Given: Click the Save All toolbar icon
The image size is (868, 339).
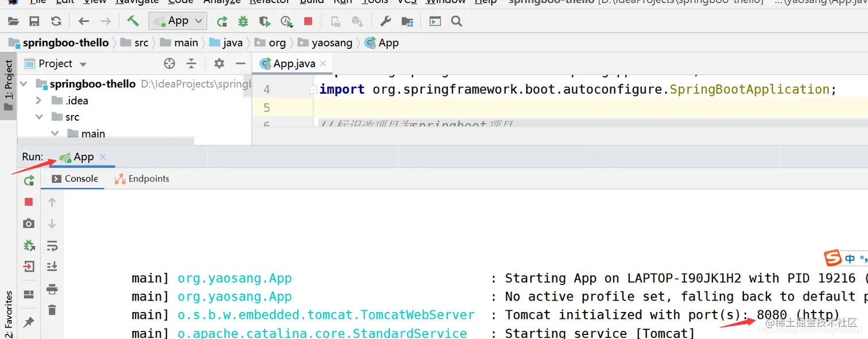Looking at the screenshot, I should tap(34, 21).
